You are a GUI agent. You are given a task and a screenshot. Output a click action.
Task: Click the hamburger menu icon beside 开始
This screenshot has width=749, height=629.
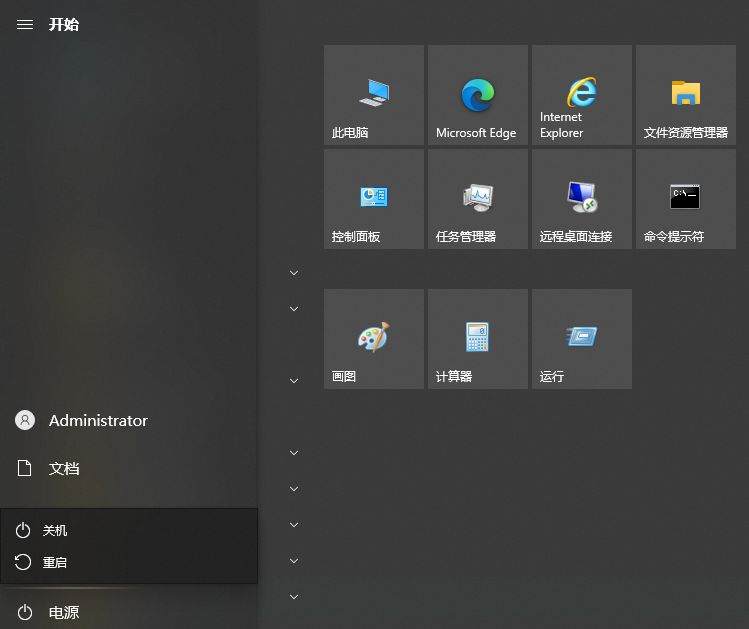(x=25, y=24)
